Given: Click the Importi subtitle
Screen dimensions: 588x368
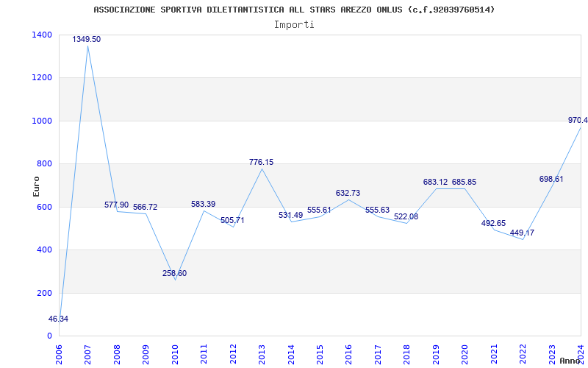Looking at the screenshot, I should [x=294, y=25].
